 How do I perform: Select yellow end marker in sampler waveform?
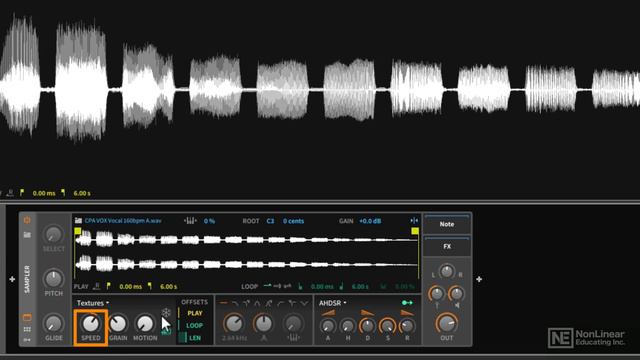tap(415, 231)
